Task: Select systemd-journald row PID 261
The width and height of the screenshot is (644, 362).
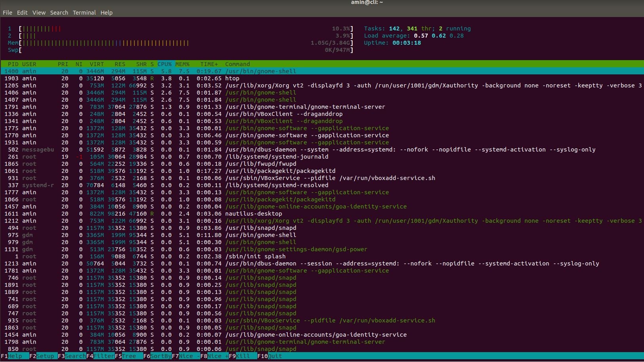Action: 322,157
